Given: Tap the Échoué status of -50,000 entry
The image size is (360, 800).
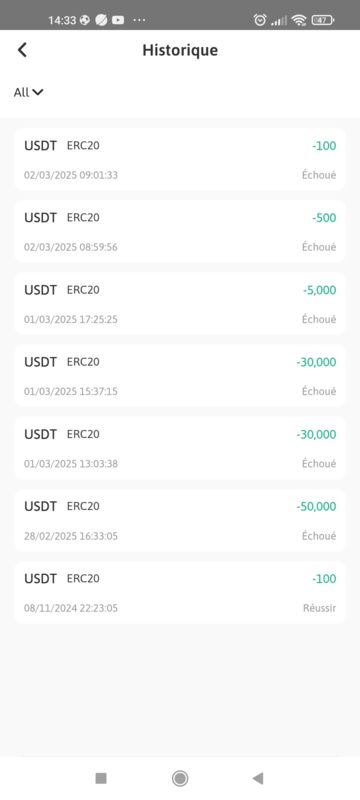Looking at the screenshot, I should point(319,536).
